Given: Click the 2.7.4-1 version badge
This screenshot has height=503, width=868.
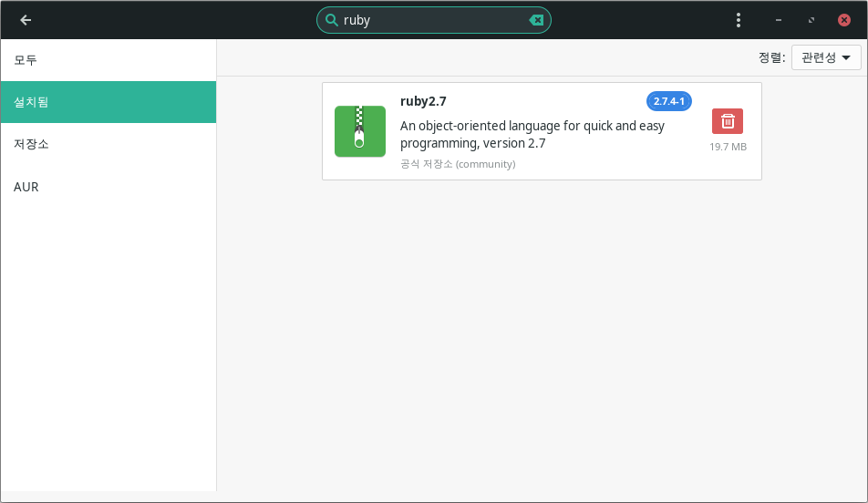Looking at the screenshot, I should (x=668, y=101).
